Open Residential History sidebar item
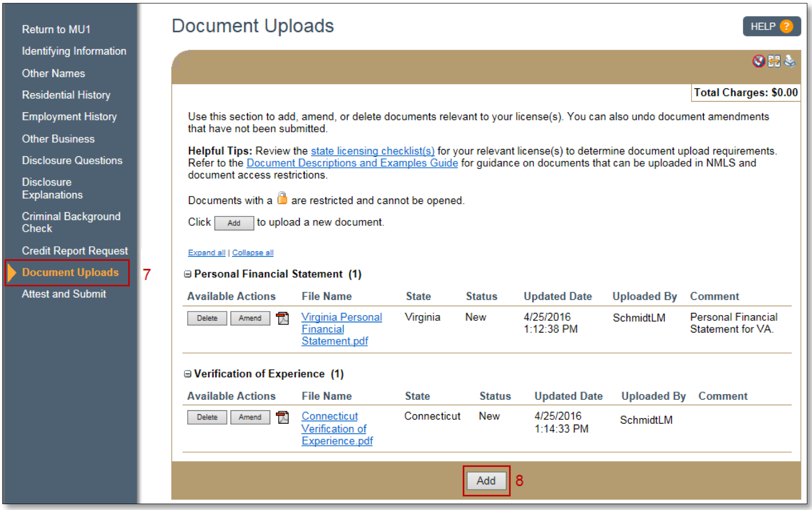 coord(66,95)
